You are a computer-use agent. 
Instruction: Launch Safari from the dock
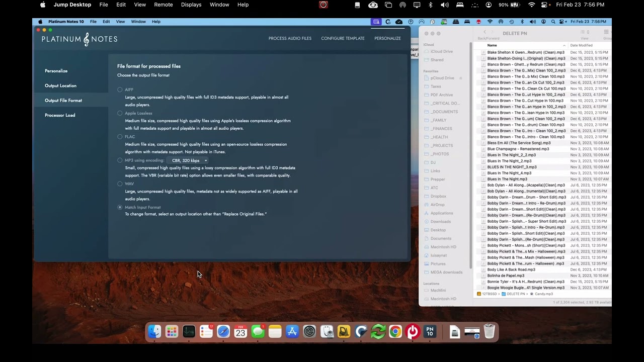pos(223,332)
